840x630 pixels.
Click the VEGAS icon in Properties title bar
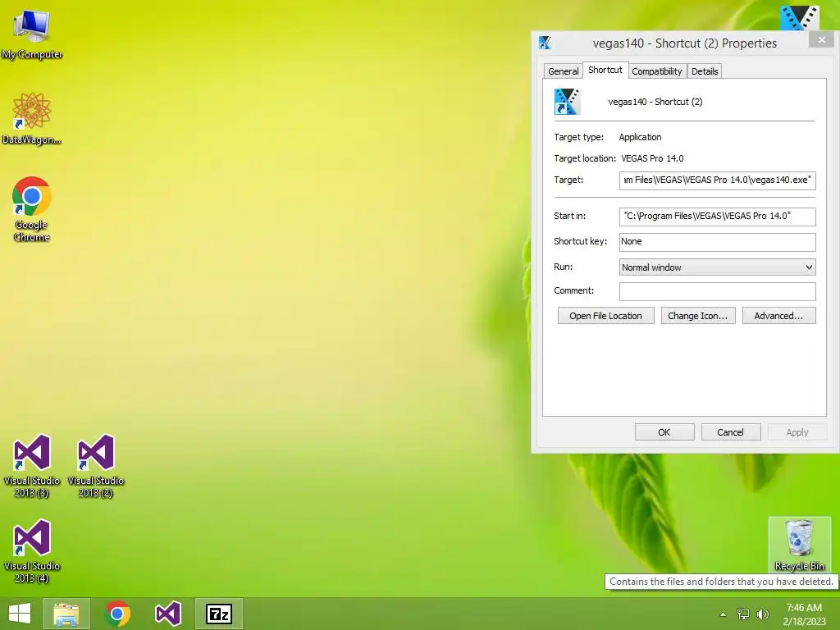(x=545, y=43)
